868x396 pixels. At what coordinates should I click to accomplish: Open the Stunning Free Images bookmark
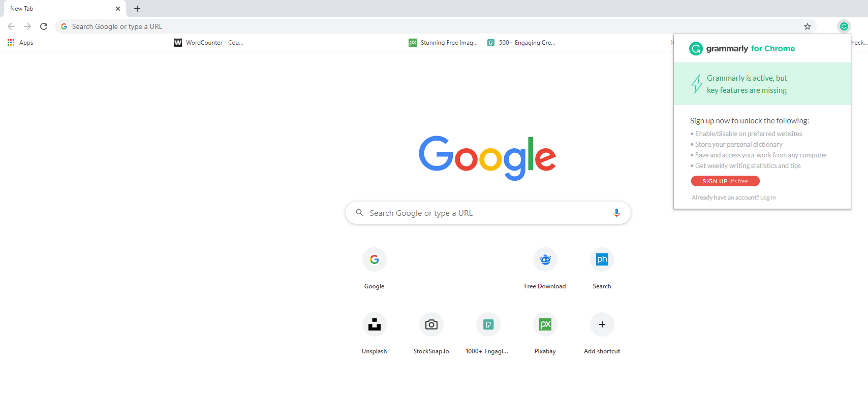pos(444,43)
